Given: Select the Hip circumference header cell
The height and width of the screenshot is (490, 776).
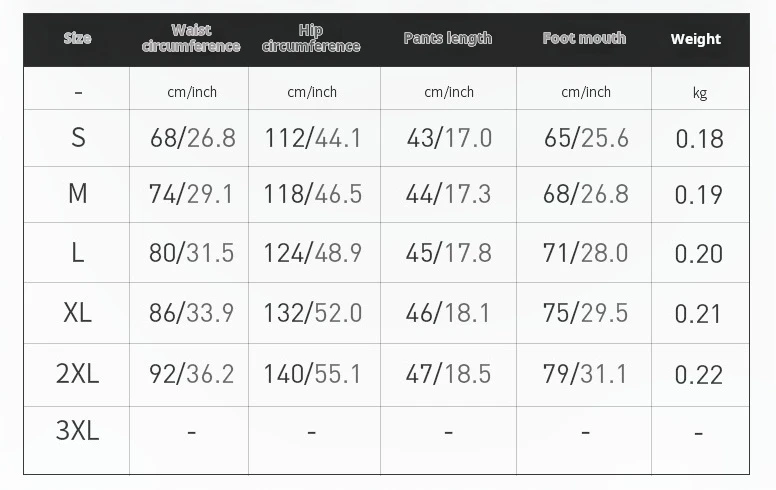Looking at the screenshot, I should pyautogui.click(x=311, y=39).
